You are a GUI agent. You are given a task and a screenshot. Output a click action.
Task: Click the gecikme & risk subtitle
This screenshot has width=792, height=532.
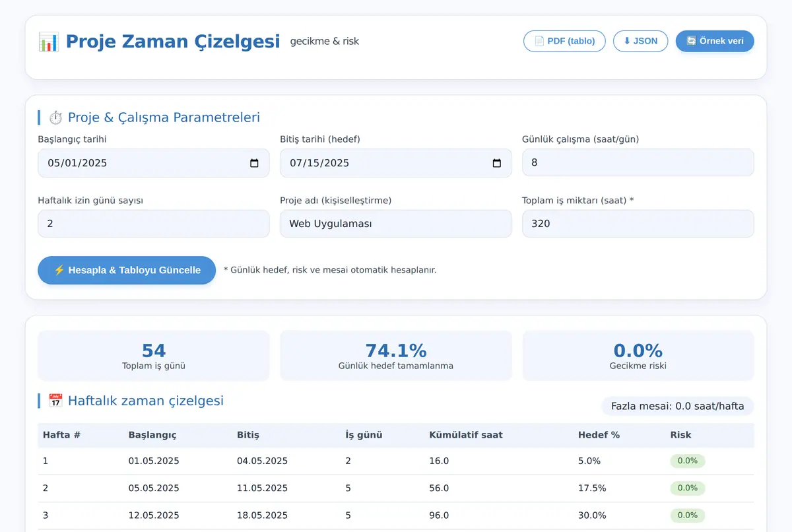coord(325,41)
